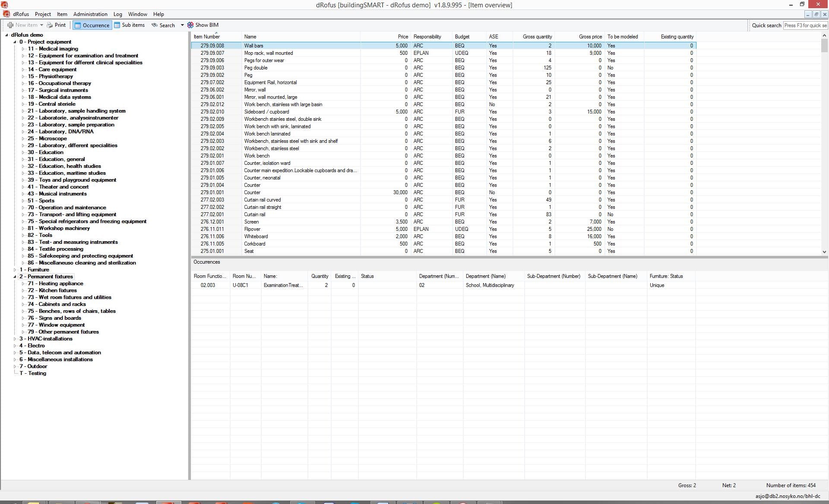Click the dRofus icon beside the menu bar

pos(6,14)
